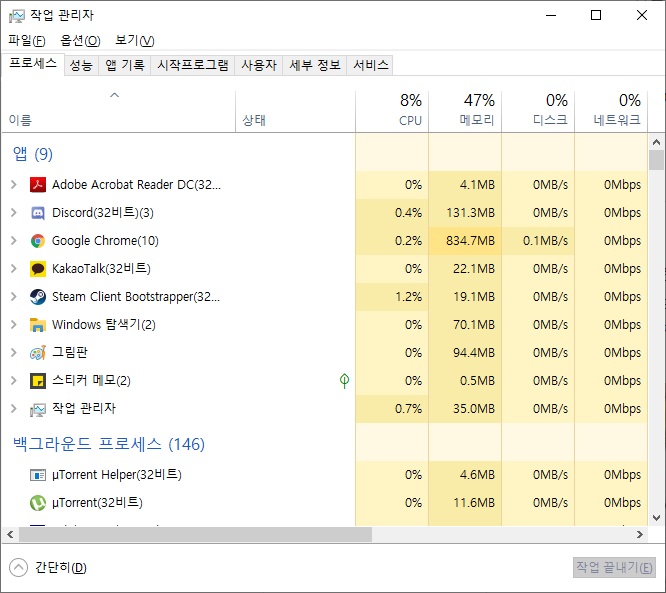Select the µTorrent(32비트) process name

pyautogui.click(x=97, y=503)
